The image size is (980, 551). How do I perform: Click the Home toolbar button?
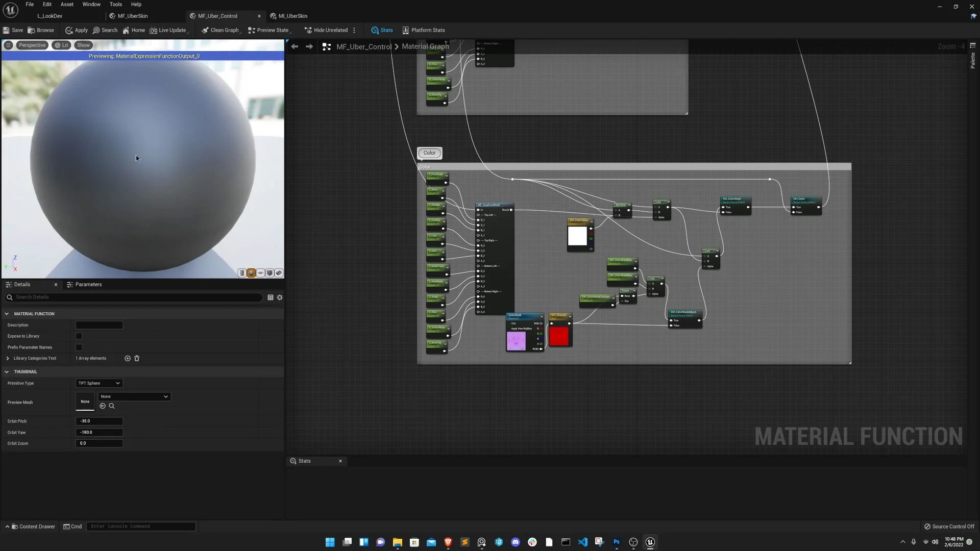134,30
